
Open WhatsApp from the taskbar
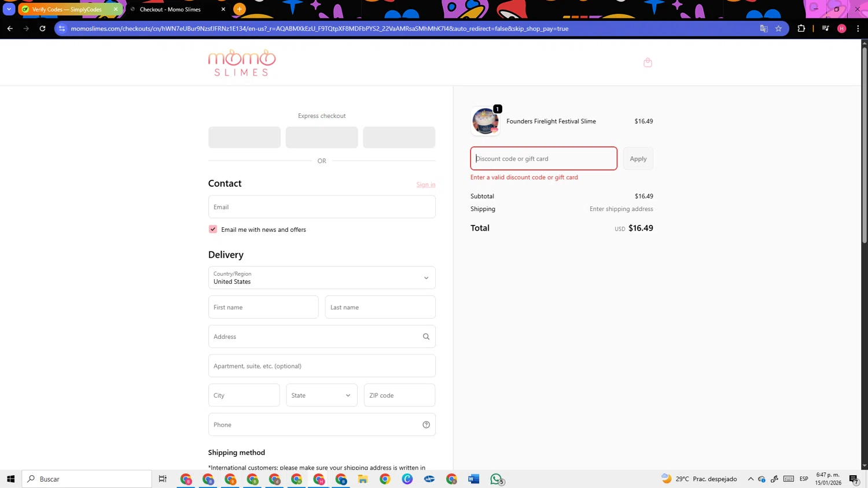(x=496, y=479)
